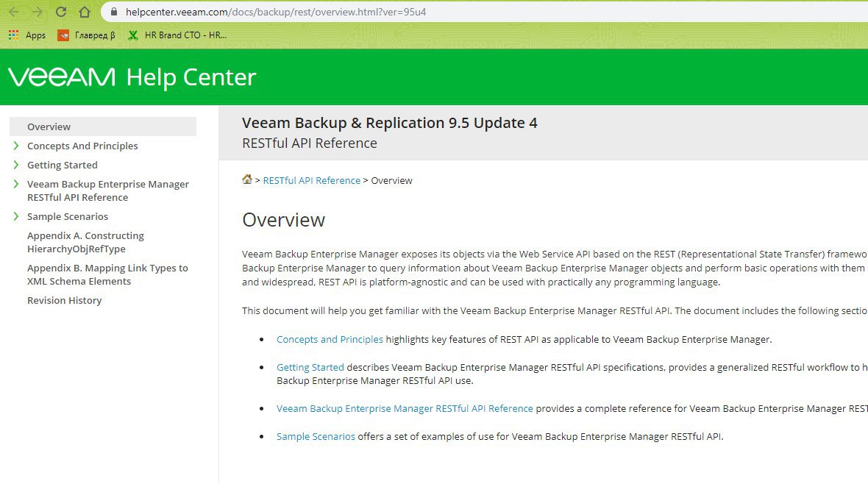Open the Apps grid bookmark icon
The width and height of the screenshot is (868, 484).
click(x=14, y=35)
